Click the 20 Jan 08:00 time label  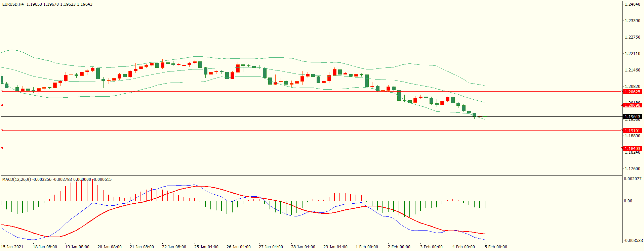pyautogui.click(x=110, y=247)
